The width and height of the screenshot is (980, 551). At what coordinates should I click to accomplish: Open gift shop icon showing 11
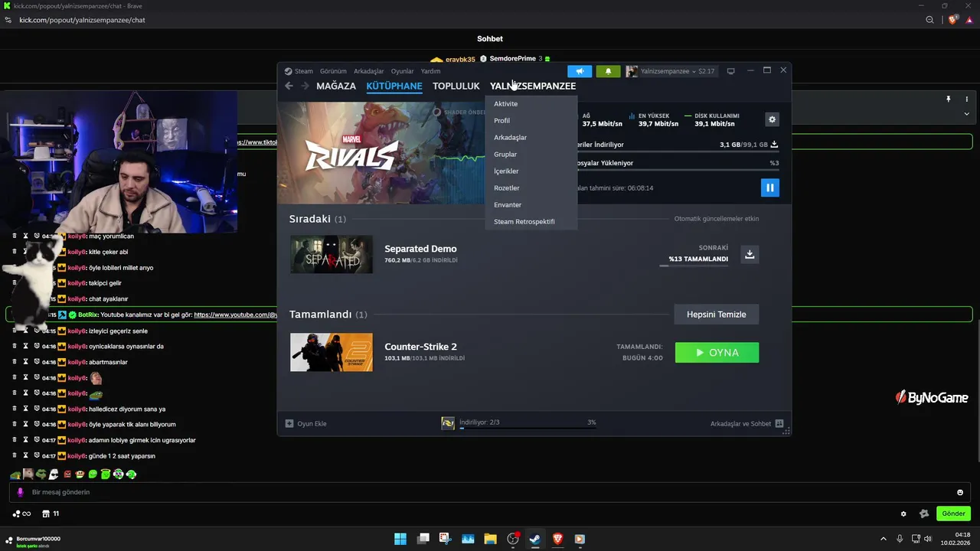pyautogui.click(x=51, y=514)
